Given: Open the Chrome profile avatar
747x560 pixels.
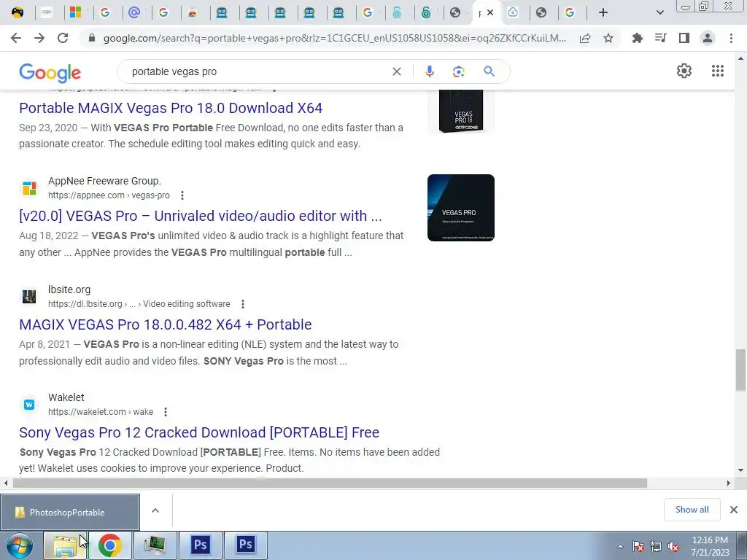Looking at the screenshot, I should (708, 38).
